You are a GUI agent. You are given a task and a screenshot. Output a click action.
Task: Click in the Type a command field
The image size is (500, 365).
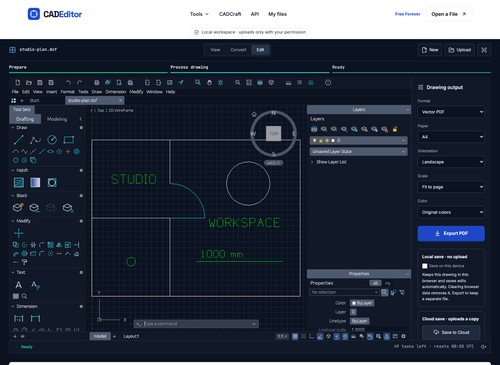(196, 324)
